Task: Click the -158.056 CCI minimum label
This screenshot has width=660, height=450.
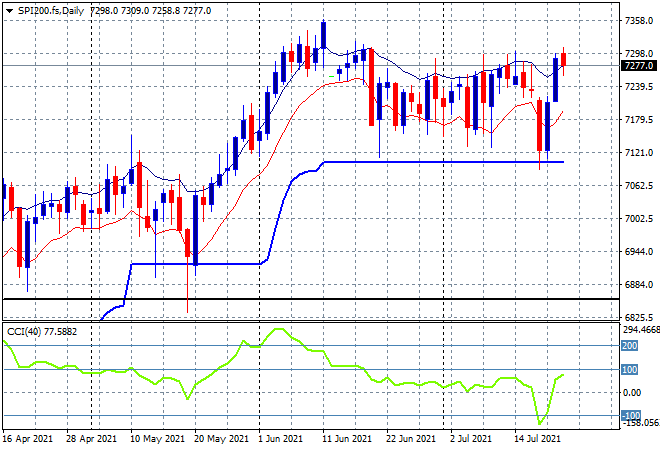Action: [641, 423]
